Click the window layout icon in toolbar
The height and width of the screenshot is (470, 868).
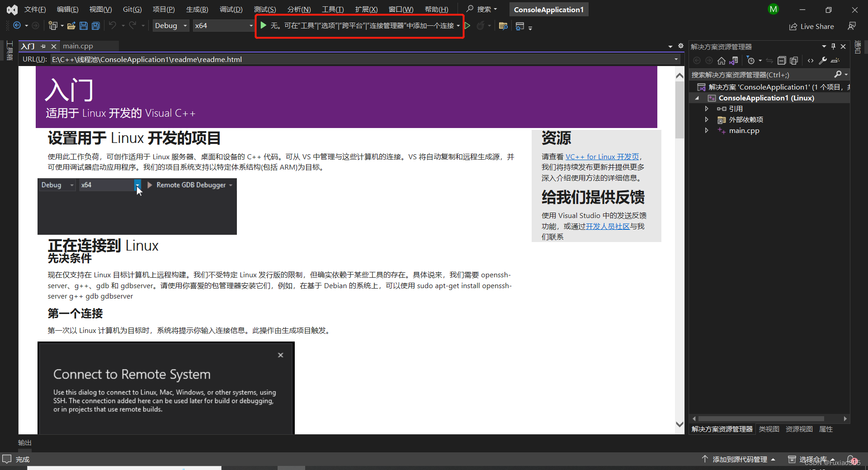point(520,26)
